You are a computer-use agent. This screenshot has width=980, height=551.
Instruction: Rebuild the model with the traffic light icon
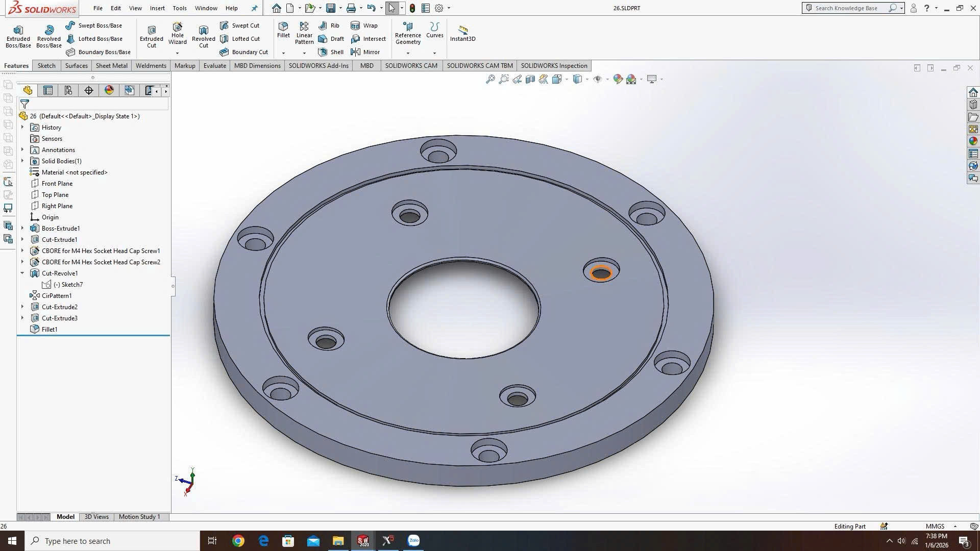tap(412, 8)
